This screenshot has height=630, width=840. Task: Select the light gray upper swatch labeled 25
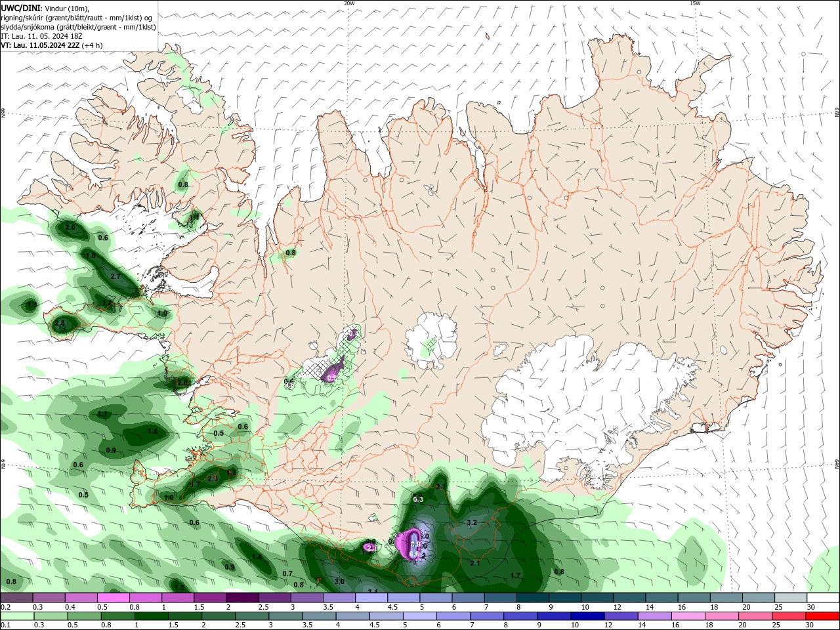(790, 598)
